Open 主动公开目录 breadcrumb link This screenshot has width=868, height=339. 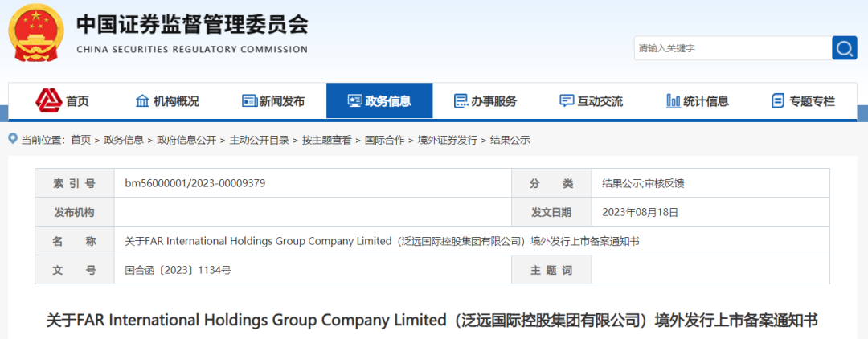pos(259,141)
